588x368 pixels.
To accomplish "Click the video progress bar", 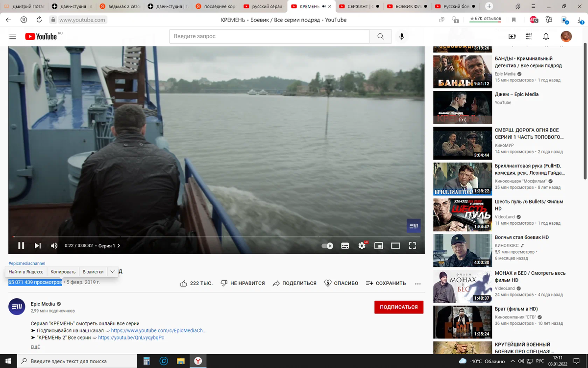I will [x=216, y=237].
